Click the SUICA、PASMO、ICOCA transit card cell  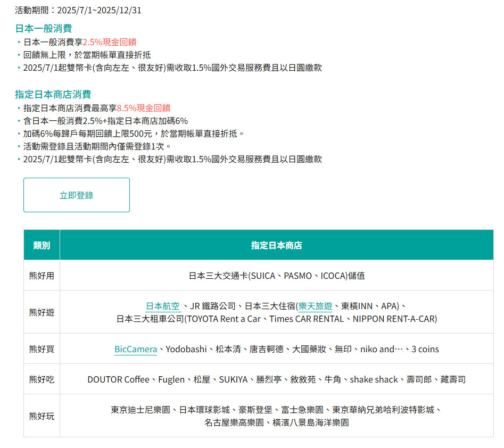pos(276,276)
